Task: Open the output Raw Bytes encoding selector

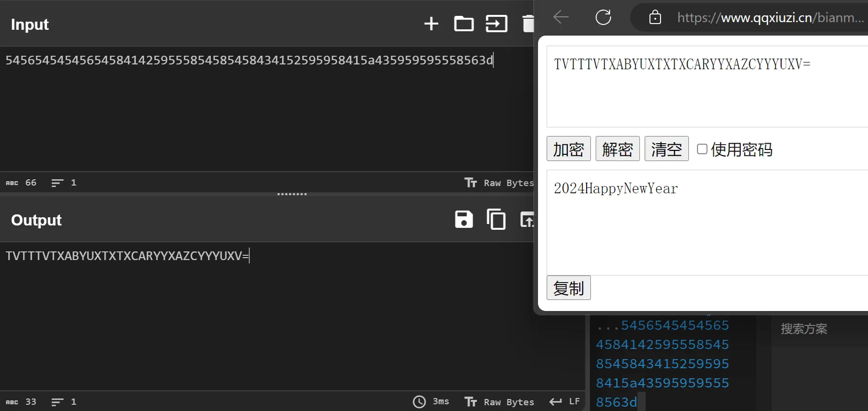Action: [x=500, y=402]
